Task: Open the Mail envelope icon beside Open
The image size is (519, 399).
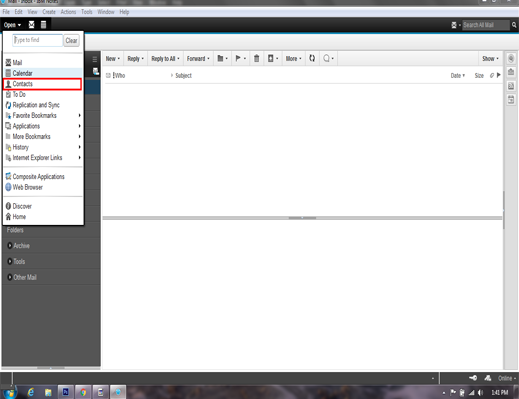Action: (x=32, y=25)
